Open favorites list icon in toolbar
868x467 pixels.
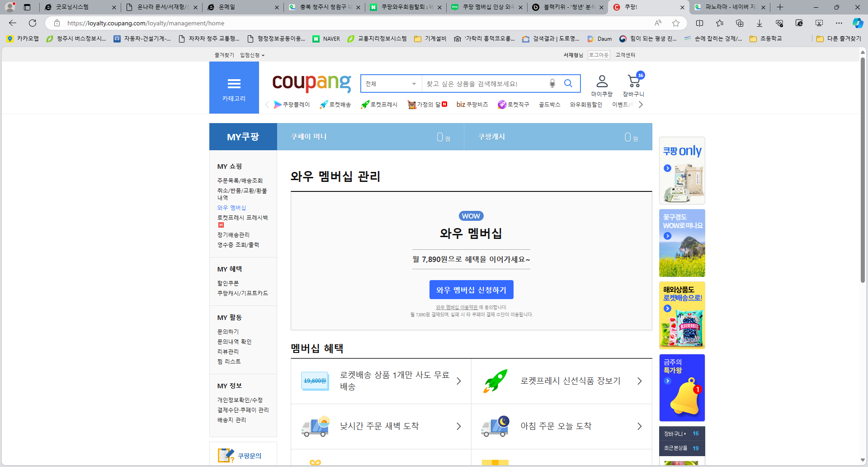(x=720, y=23)
